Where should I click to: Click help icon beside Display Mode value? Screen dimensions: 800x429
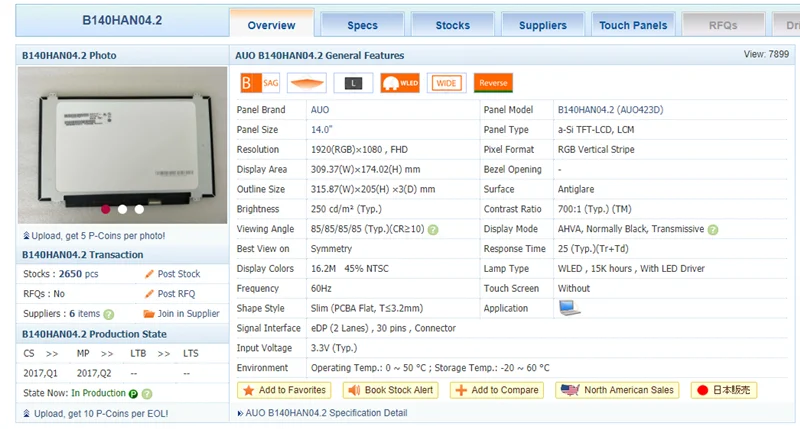713,230
